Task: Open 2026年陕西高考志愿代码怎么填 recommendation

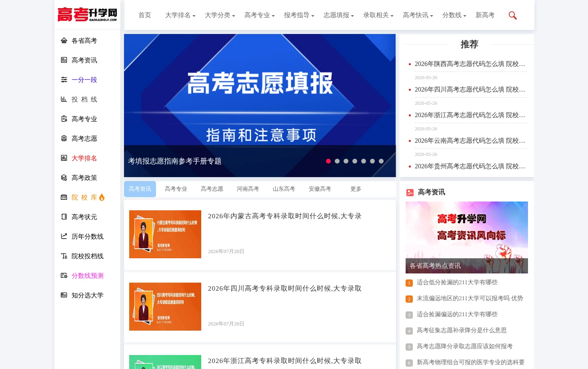Action: 470,64
